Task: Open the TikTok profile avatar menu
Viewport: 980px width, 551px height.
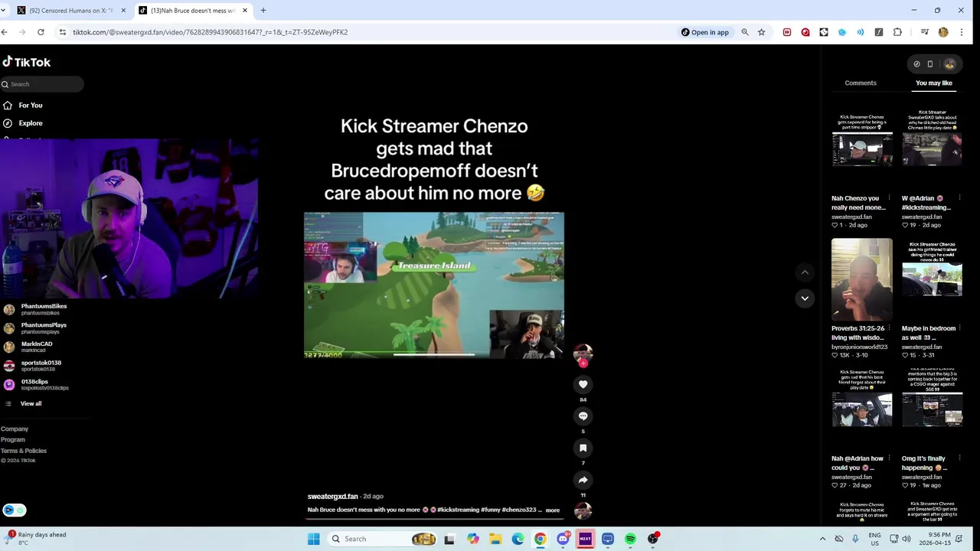Action: point(949,64)
